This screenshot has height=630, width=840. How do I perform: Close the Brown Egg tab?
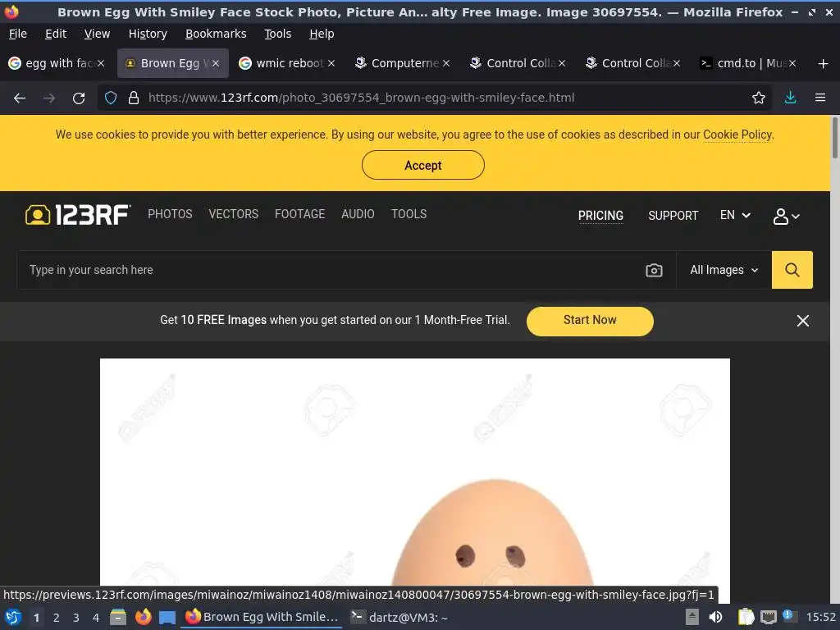click(x=216, y=63)
